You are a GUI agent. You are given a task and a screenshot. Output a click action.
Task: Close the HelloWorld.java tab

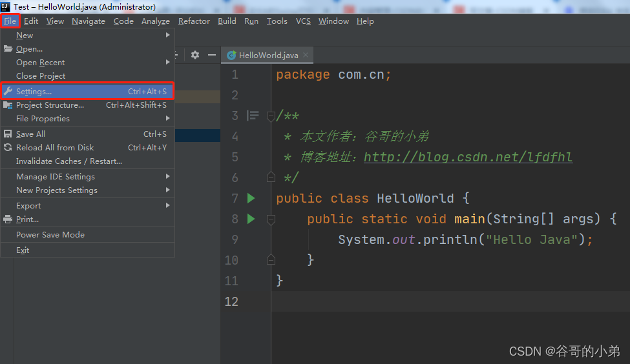[x=306, y=55]
